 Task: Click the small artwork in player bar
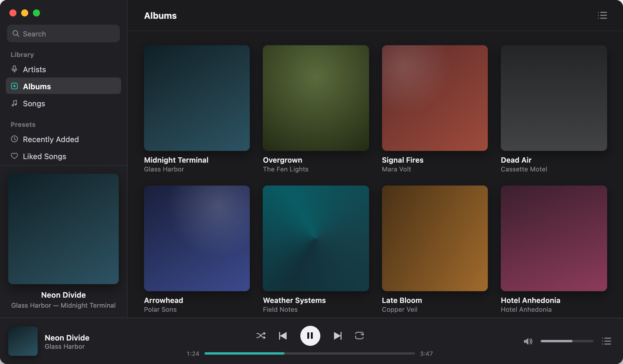tap(23, 341)
